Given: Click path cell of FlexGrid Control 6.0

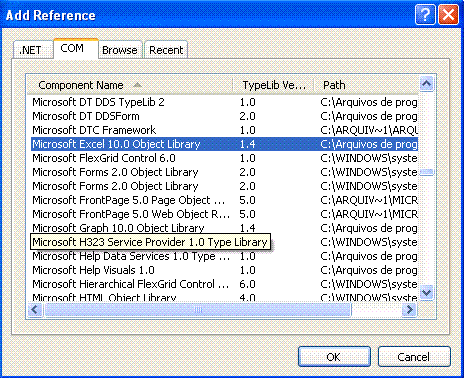Looking at the screenshot, I should pyautogui.click(x=369, y=158).
